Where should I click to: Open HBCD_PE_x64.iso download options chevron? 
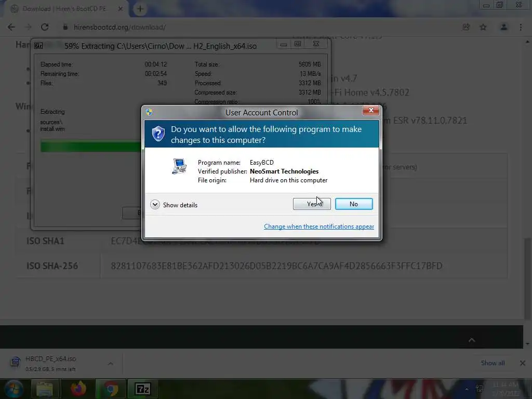(111, 363)
